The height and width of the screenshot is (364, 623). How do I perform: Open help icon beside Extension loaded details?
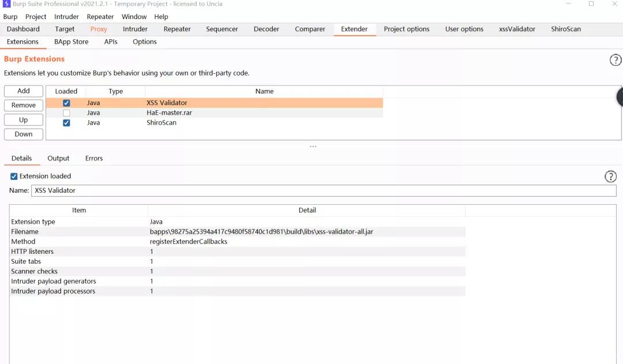click(x=610, y=177)
